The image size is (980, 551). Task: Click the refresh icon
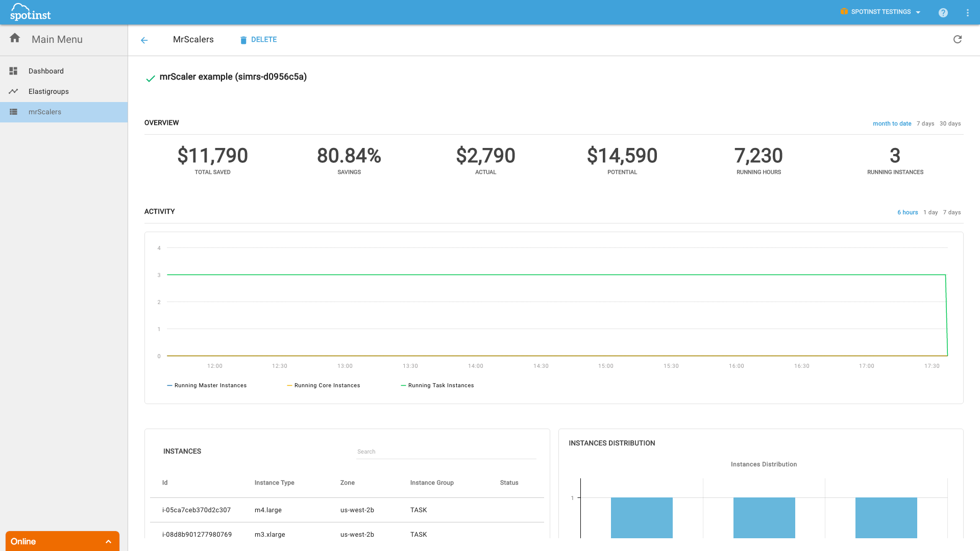958,39
